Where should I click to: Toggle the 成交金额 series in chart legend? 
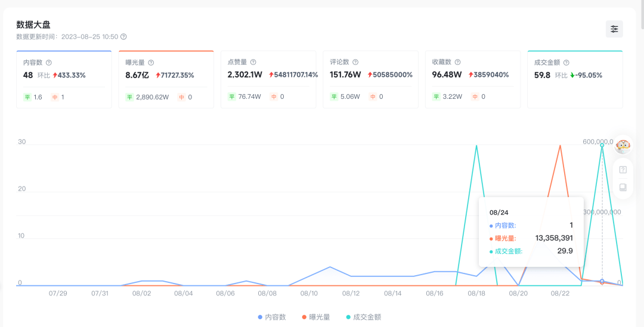364,317
